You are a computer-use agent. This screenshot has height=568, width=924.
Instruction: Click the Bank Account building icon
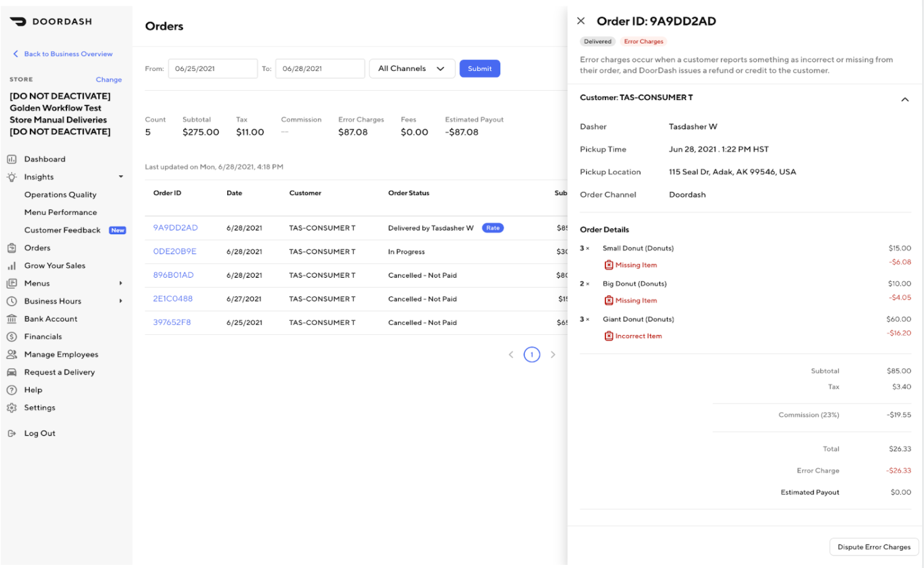(x=12, y=319)
